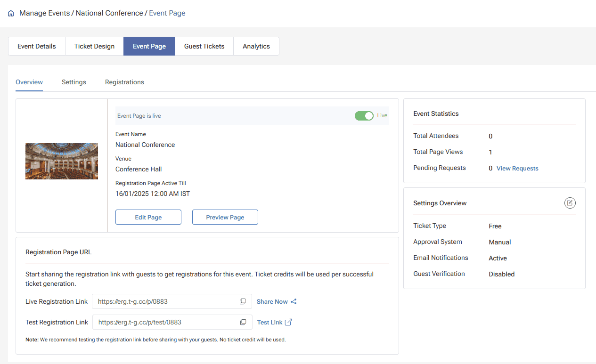Screen dimensions: 596x364
Task: Click the 'Manual' Approval System value
Action: click(x=500, y=242)
